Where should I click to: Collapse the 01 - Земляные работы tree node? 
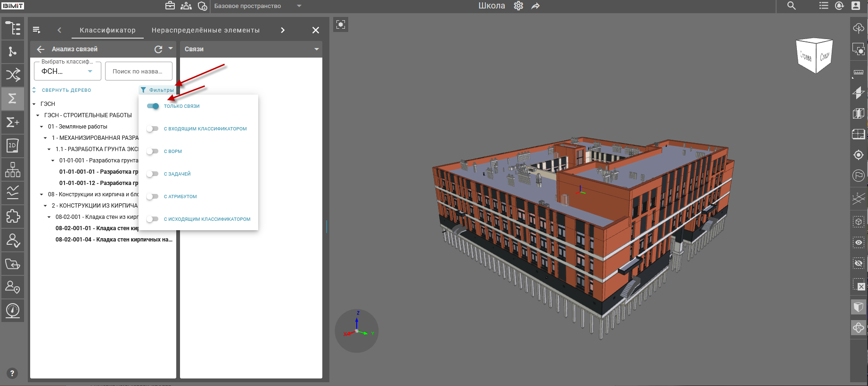41,127
